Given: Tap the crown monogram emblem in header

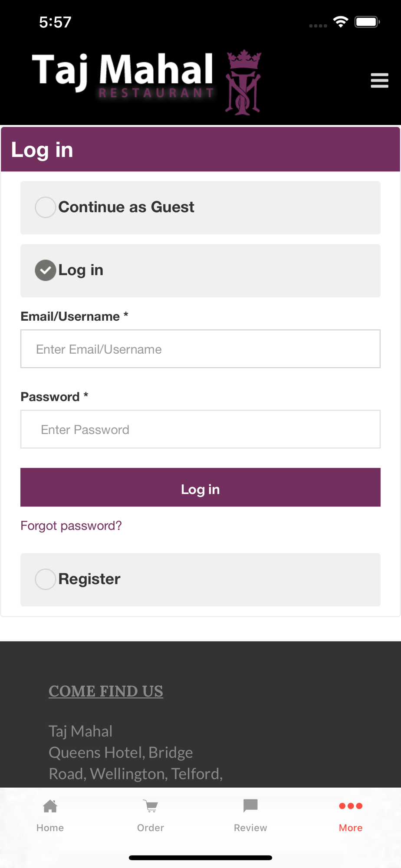Looking at the screenshot, I should (x=243, y=82).
